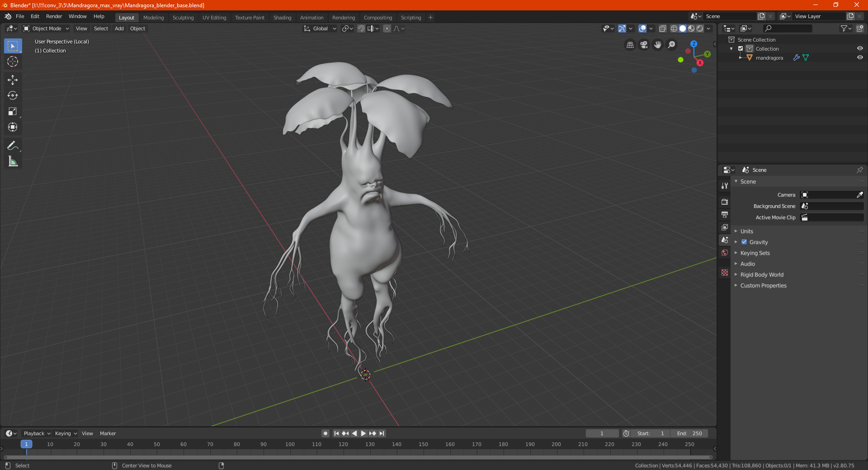868x470 pixels.
Task: Activate the Rotate tool
Action: (x=13, y=95)
